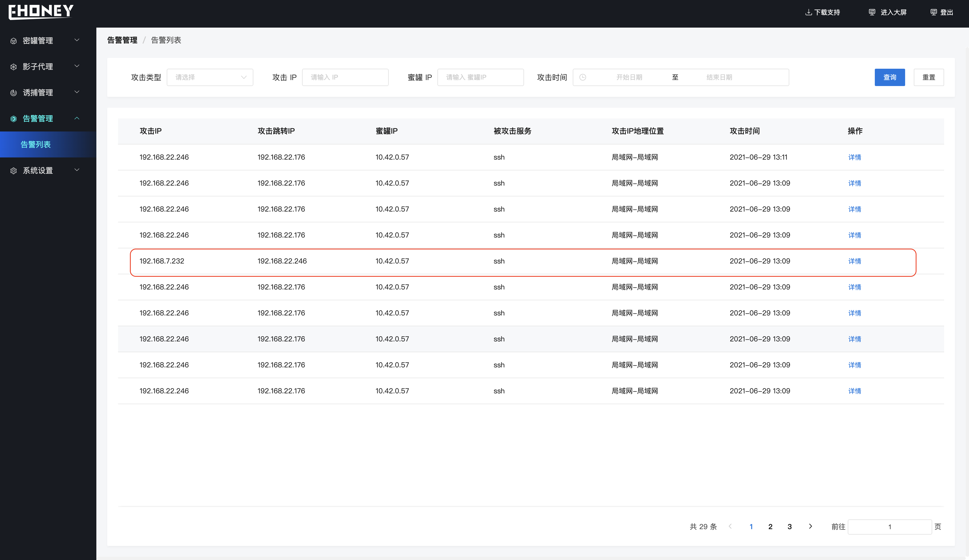Click the 查询 search button
This screenshot has width=969, height=560.
click(x=890, y=77)
